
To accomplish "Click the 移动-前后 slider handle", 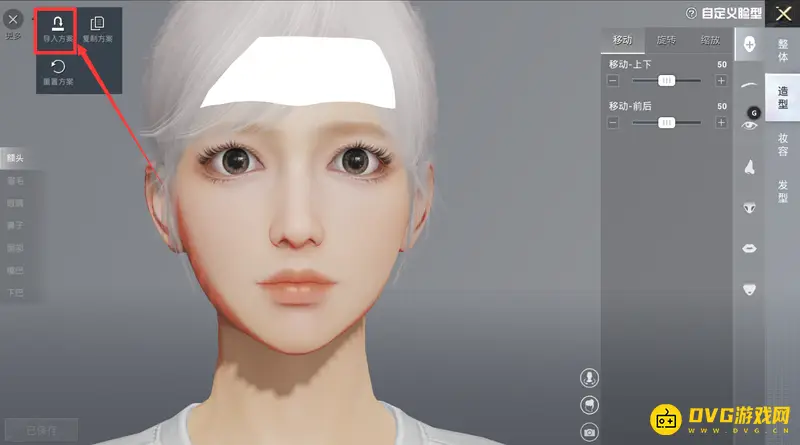I will [666, 122].
